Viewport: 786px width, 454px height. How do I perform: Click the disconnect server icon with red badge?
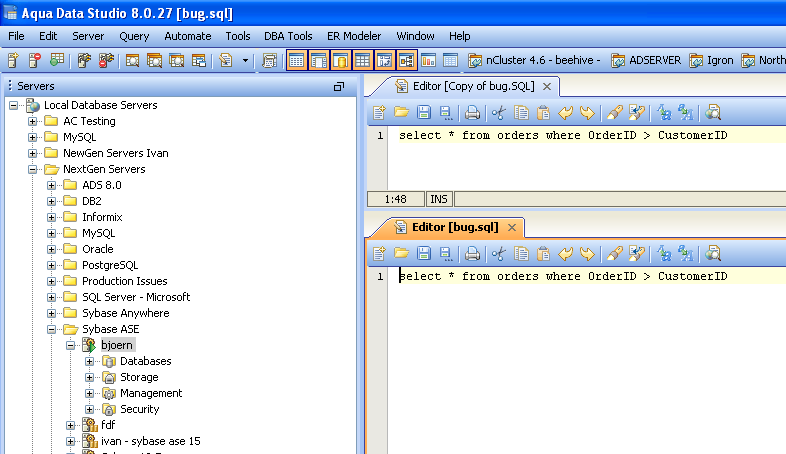pyautogui.click(x=106, y=61)
